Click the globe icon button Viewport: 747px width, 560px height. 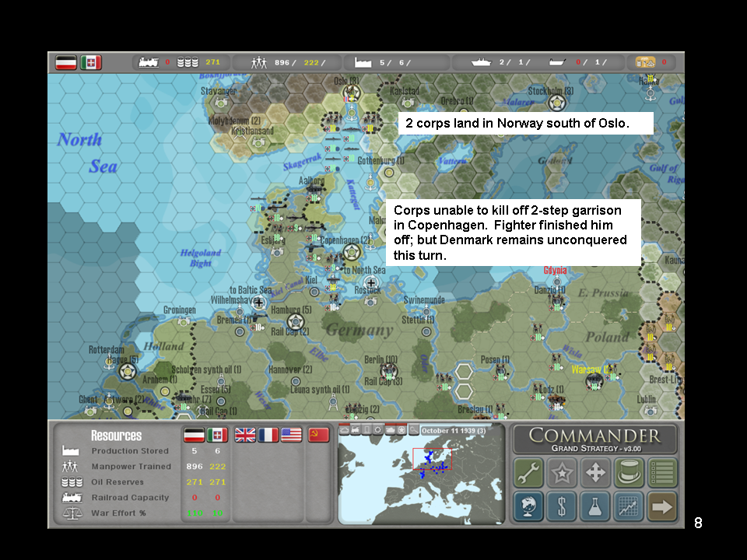[x=528, y=506]
